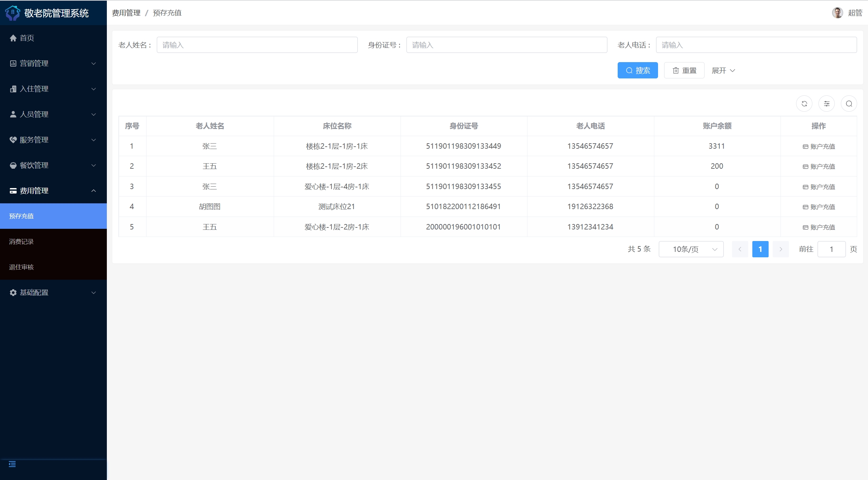Go to next page arrow
Viewport: 868px width, 480px height.
tap(780, 249)
